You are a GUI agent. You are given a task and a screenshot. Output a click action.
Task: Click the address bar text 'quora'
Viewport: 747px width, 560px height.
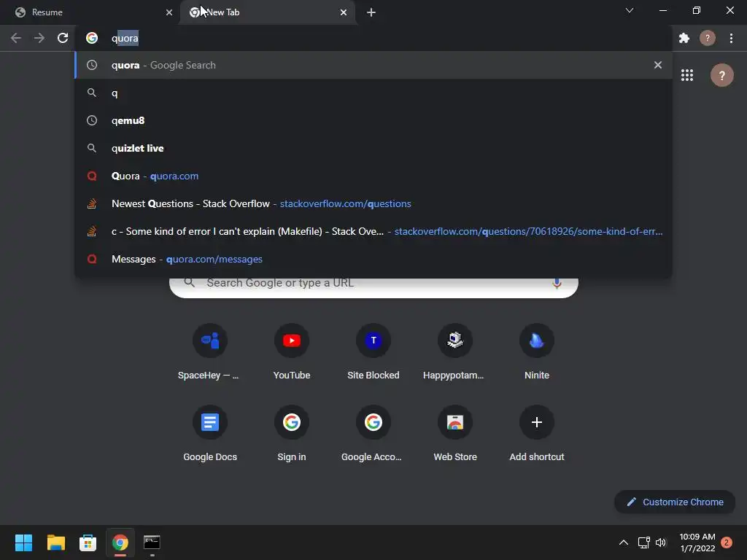tap(125, 38)
